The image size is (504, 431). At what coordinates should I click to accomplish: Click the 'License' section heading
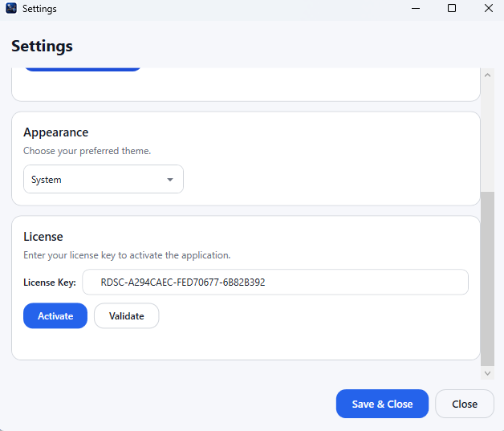point(43,237)
